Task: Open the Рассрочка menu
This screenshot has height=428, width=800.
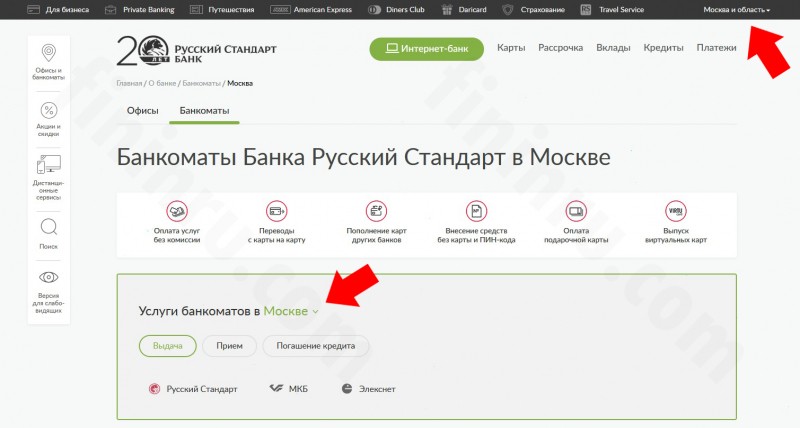Action: [561, 47]
